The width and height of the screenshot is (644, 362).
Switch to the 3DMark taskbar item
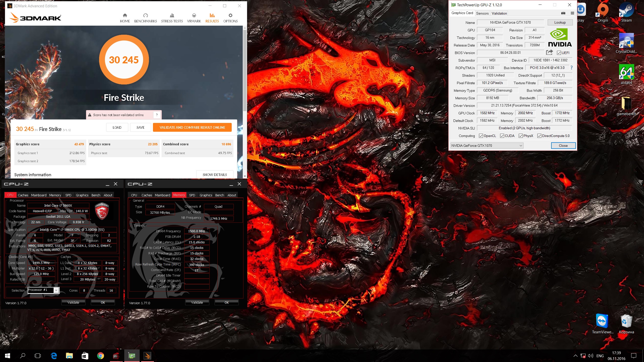click(147, 356)
